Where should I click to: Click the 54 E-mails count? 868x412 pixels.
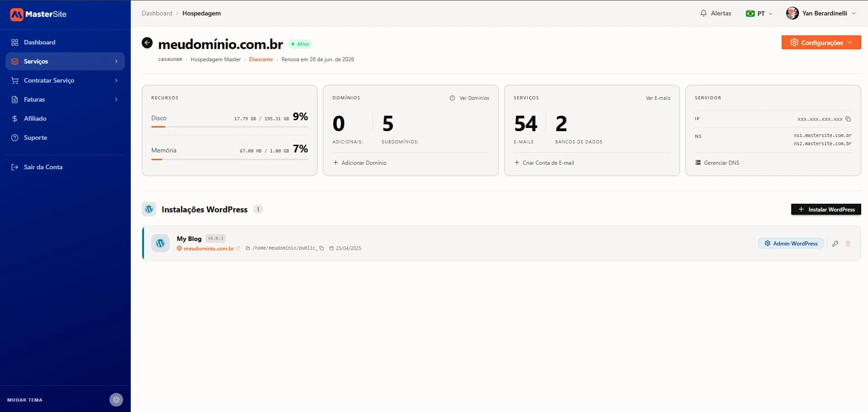click(x=526, y=123)
